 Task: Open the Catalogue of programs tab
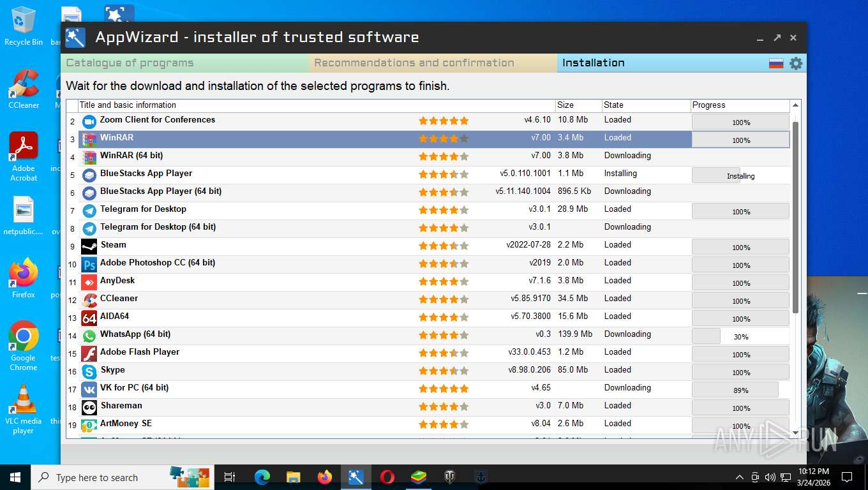click(185, 63)
